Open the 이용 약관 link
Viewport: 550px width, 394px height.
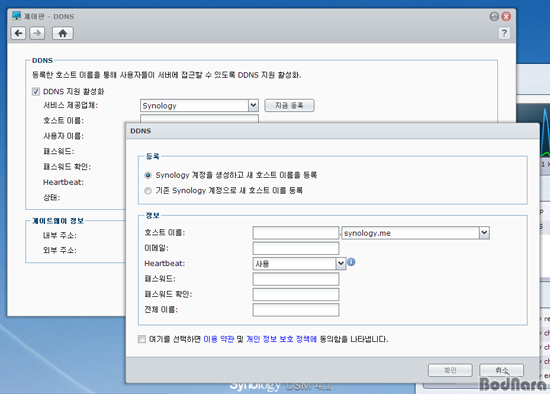pos(219,339)
